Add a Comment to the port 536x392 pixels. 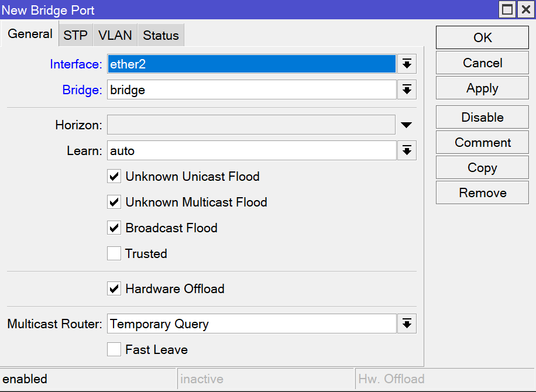point(482,143)
